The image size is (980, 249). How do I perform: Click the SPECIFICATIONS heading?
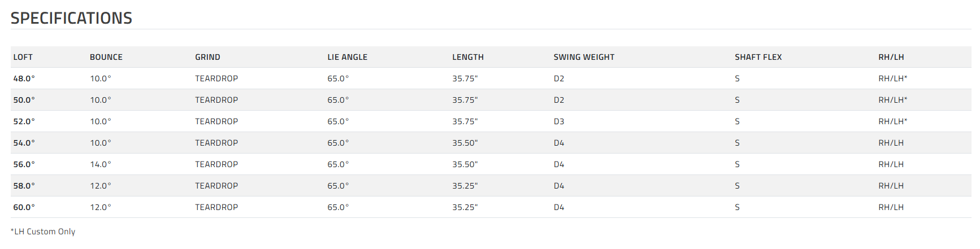click(71, 18)
